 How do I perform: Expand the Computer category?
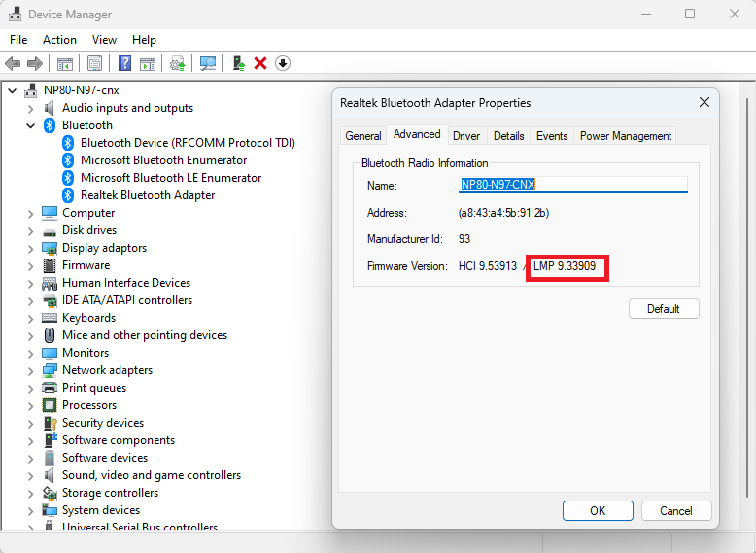coord(30,214)
